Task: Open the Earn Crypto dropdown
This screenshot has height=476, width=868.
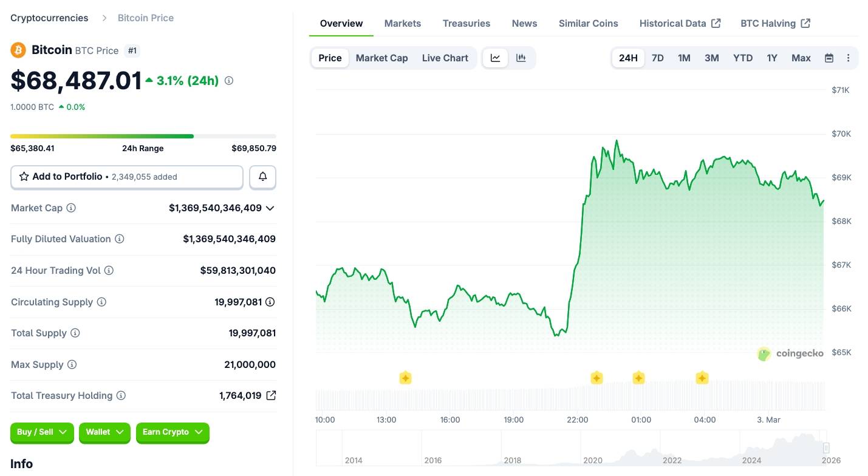Action: tap(173, 432)
